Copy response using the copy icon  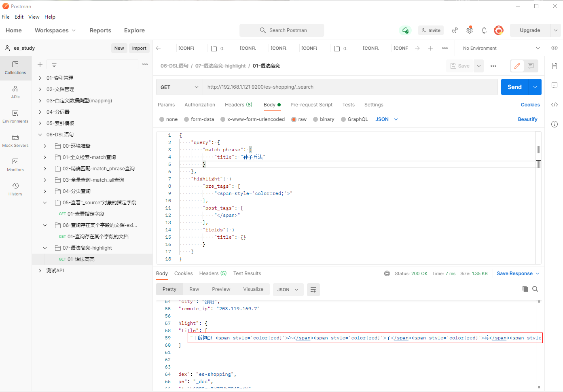[525, 289]
